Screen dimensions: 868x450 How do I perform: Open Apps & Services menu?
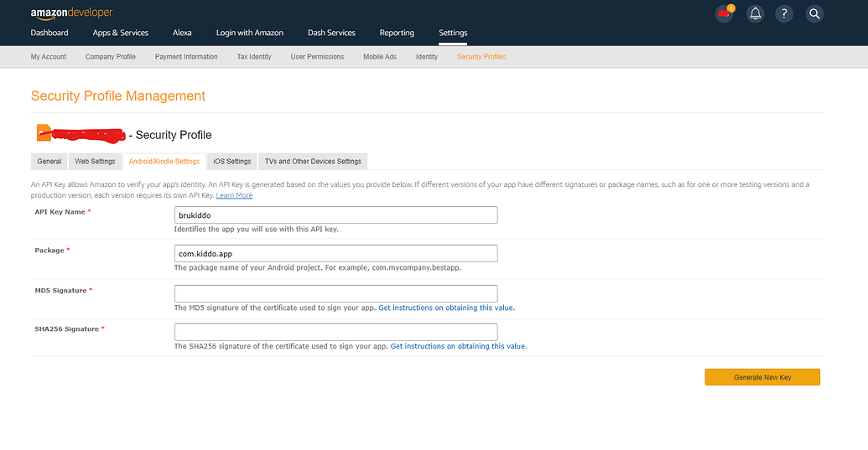pyautogui.click(x=120, y=33)
